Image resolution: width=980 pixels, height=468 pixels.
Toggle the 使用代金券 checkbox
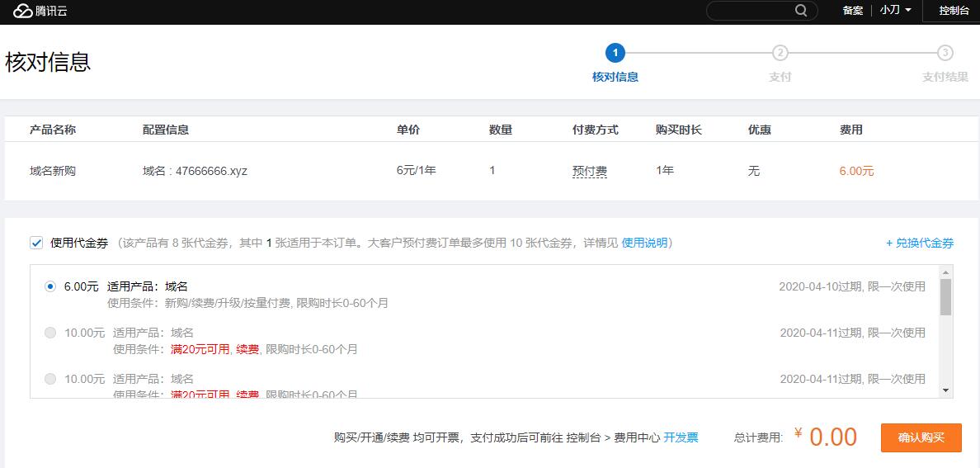click(36, 243)
